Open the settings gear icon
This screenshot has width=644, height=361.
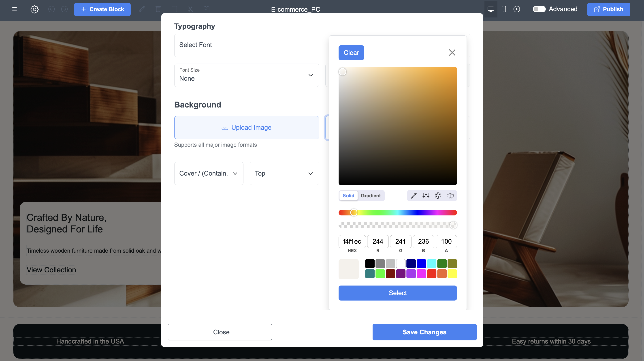(34, 9)
